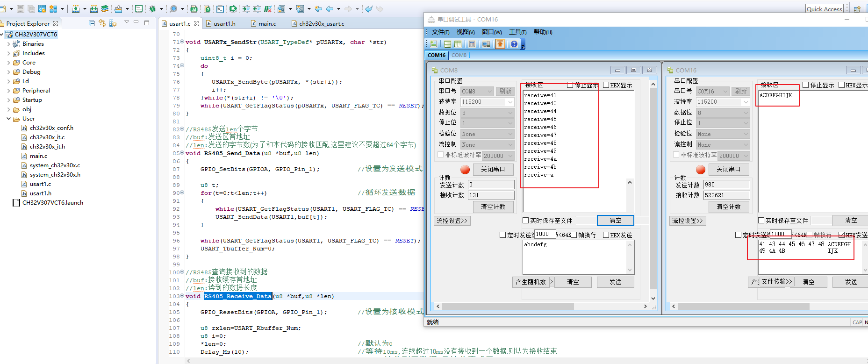Click 发送 button in COM8 window
Image resolution: width=868 pixels, height=364 pixels.
point(615,282)
